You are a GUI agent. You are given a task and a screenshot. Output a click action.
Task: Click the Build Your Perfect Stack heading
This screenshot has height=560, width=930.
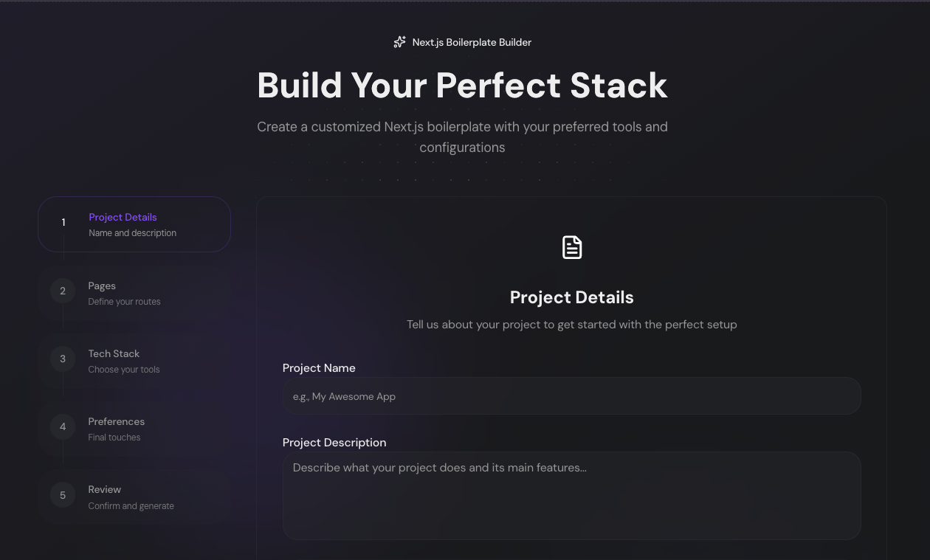pyautogui.click(x=462, y=86)
